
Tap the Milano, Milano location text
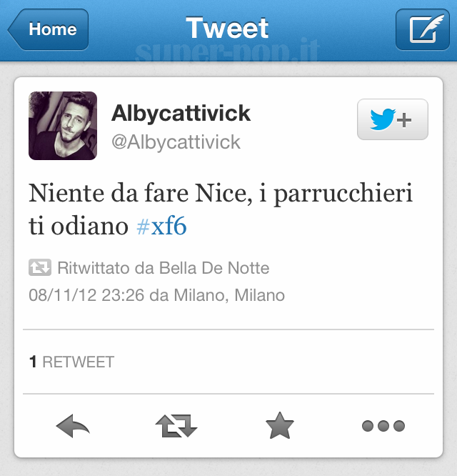[x=229, y=294]
